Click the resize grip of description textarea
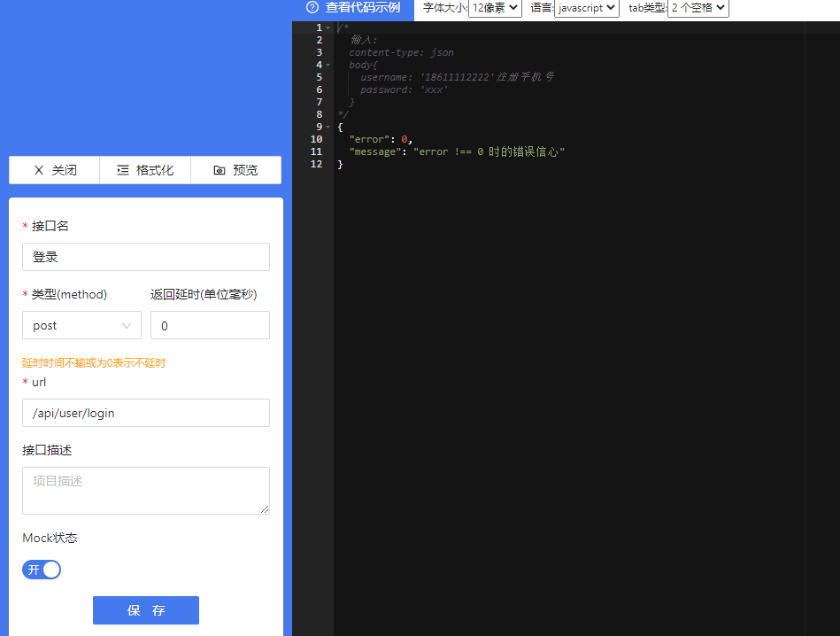 (265, 509)
